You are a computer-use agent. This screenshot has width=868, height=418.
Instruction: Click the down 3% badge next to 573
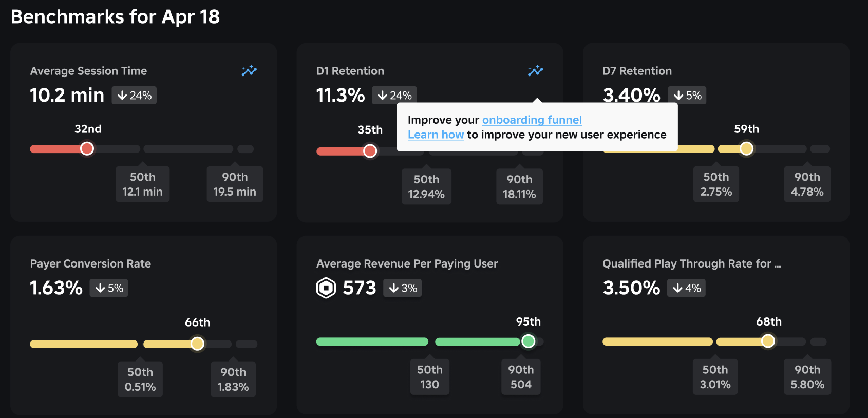[x=403, y=288]
